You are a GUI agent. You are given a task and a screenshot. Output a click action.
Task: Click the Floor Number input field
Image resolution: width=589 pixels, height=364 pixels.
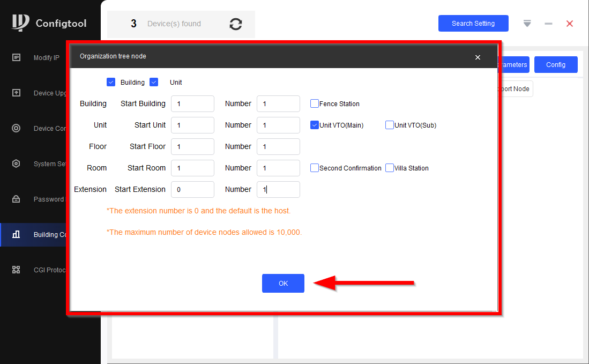(278, 146)
